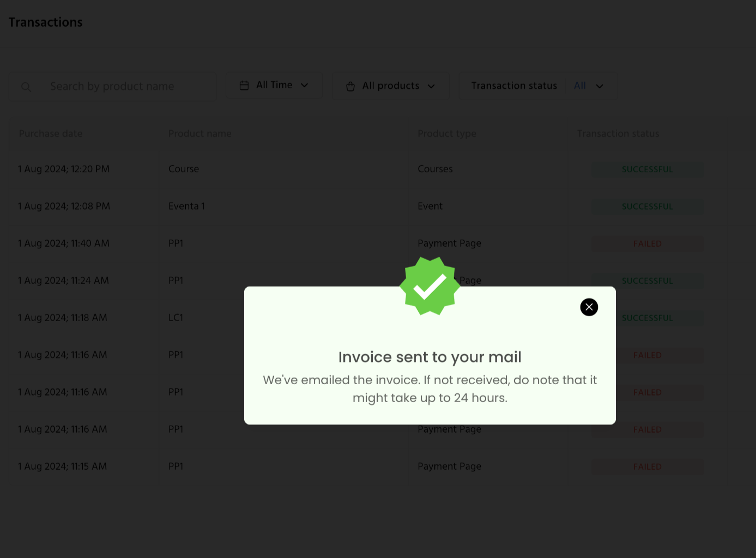Open the All products filter dropdown
This screenshot has width=756, height=558.
click(391, 86)
